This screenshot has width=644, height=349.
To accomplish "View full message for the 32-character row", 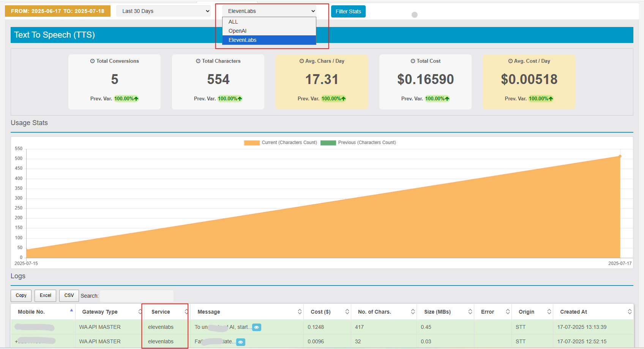I will [x=240, y=342].
